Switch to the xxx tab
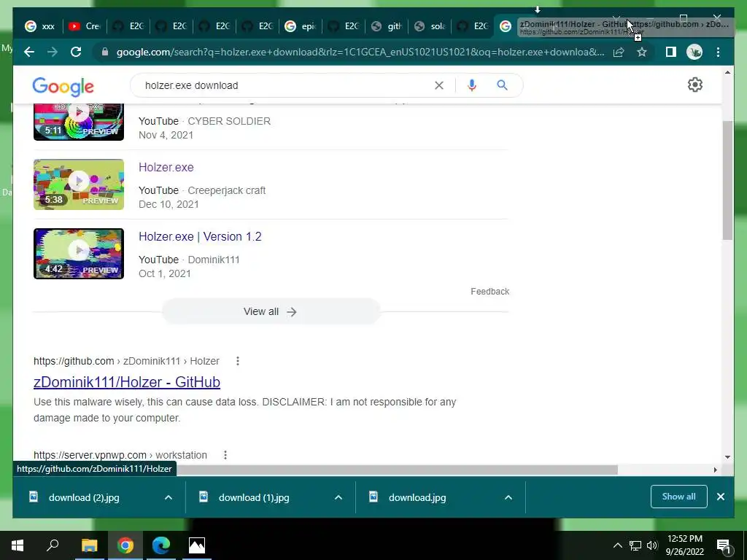Screen dimensions: 747x560 42,26
